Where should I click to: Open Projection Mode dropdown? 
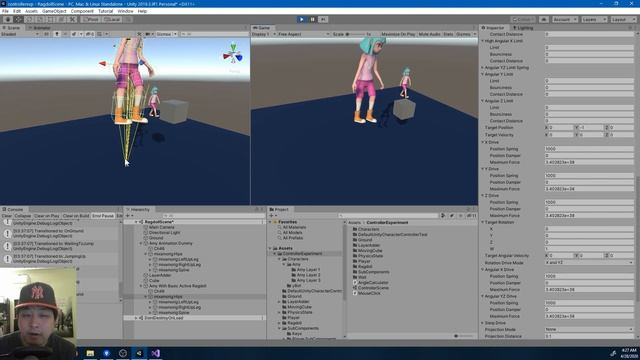tap(589, 329)
